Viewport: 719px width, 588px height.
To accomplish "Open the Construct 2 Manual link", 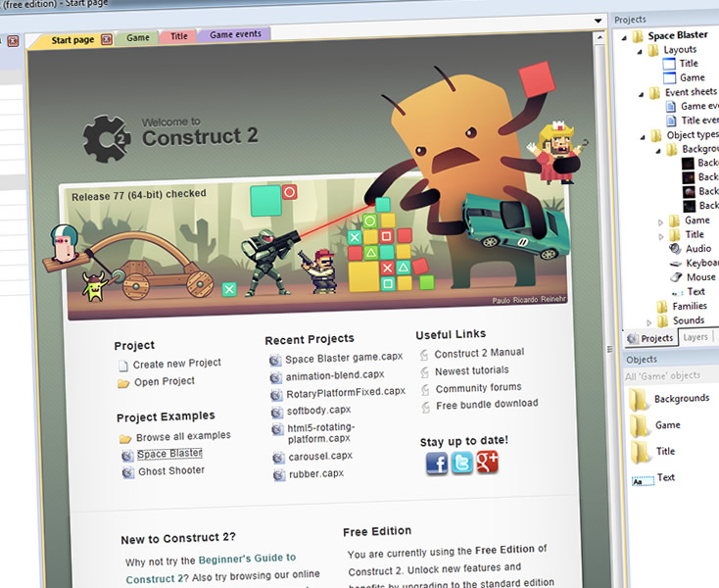I will click(x=479, y=353).
